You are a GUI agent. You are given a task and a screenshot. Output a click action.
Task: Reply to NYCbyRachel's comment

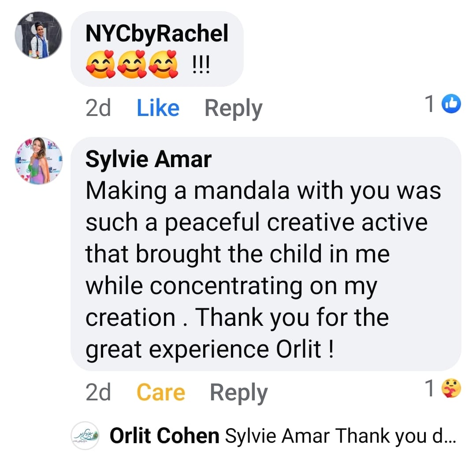pyautogui.click(x=233, y=108)
